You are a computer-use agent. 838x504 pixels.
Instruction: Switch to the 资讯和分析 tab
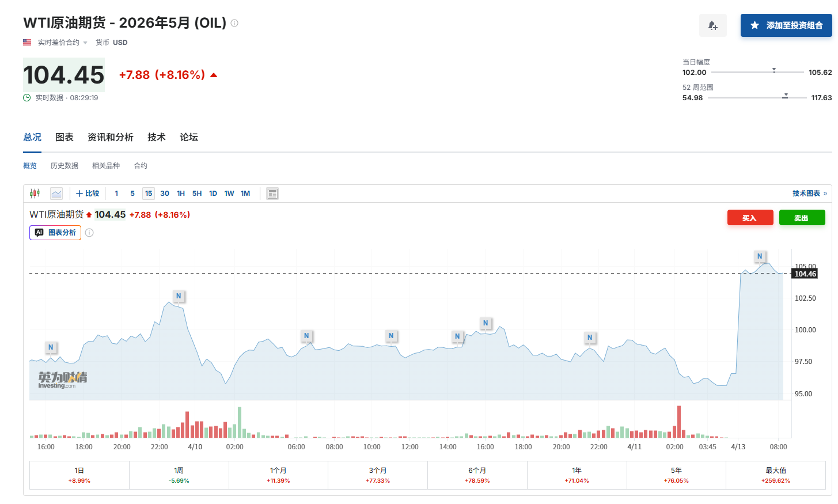pyautogui.click(x=111, y=137)
